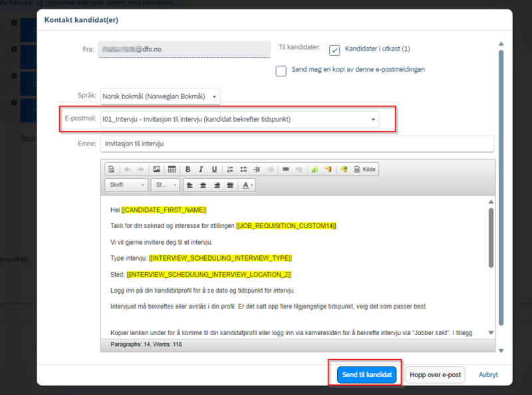Viewport: 532px width, 395px height.
Task: Click the [[INTERVIEW_SCHEDULING_INTERVIEW_TYPE]] token
Action: point(220,258)
